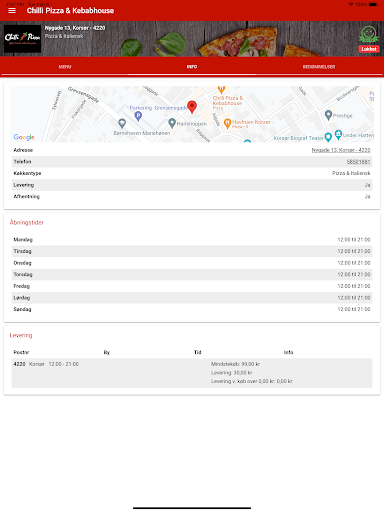384x512 pixels.
Task: Click the Søndag opening hours row
Action: click(192, 309)
